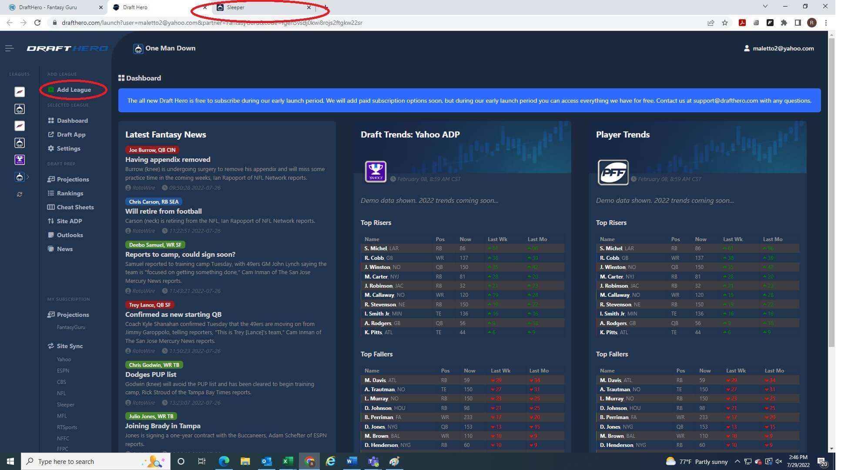Viewport: 868px width, 470px height.
Task: Open the 'Confirmed as new starting QB' headline
Action: [173, 315]
